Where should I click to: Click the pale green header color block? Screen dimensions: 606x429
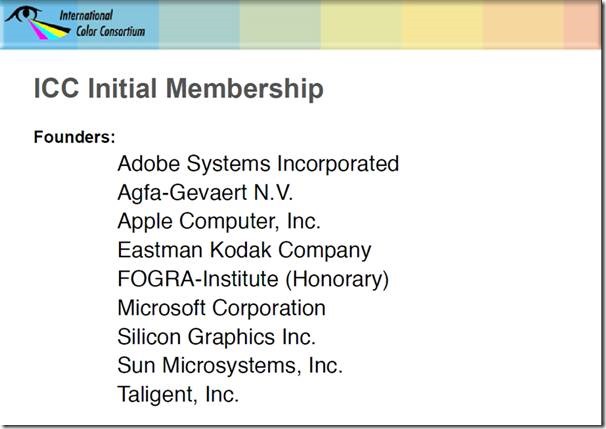point(280,24)
